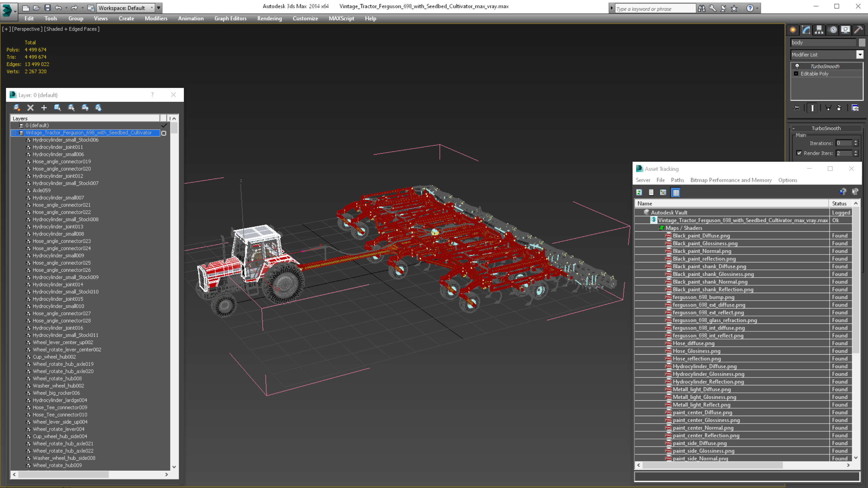Open Paths menu in Asset Tracking
The image size is (868, 488).
(677, 180)
